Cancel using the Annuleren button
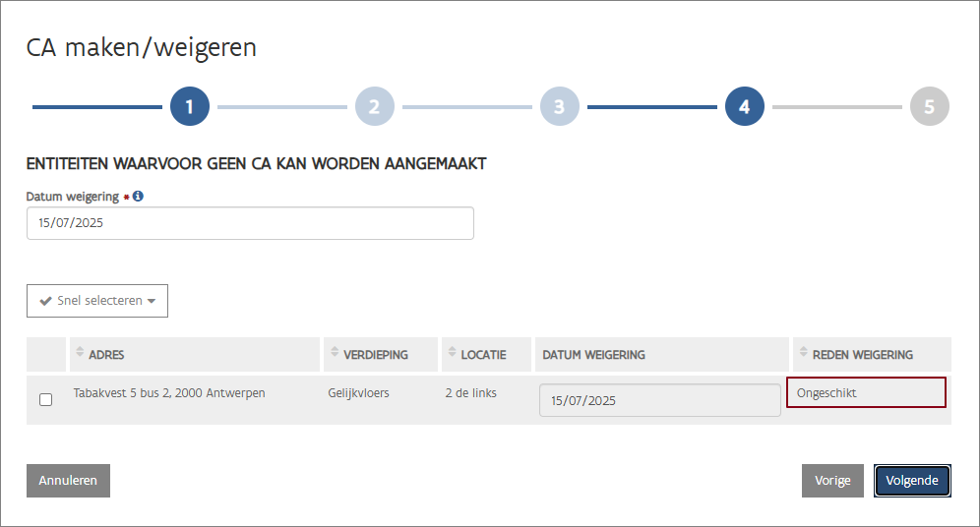This screenshot has width=980, height=527. pos(68,481)
